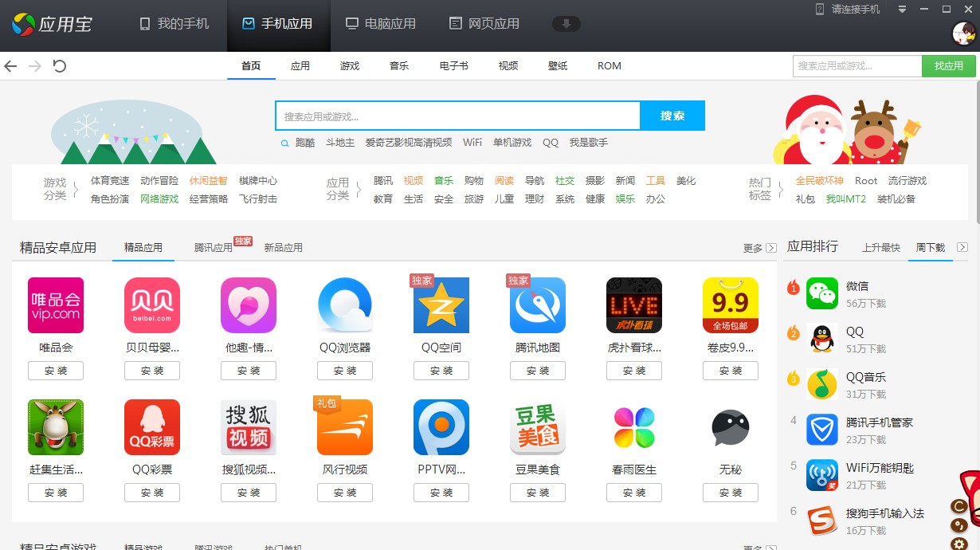Select 搜狗手机输入法 icon in the ranking list
The image size is (980, 550).
tap(822, 521)
